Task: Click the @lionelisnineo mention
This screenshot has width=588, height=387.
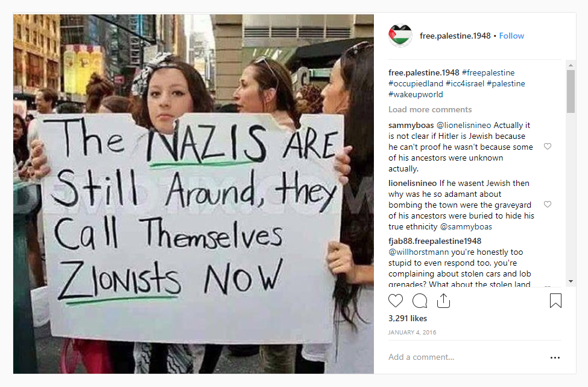Action: coord(464,125)
